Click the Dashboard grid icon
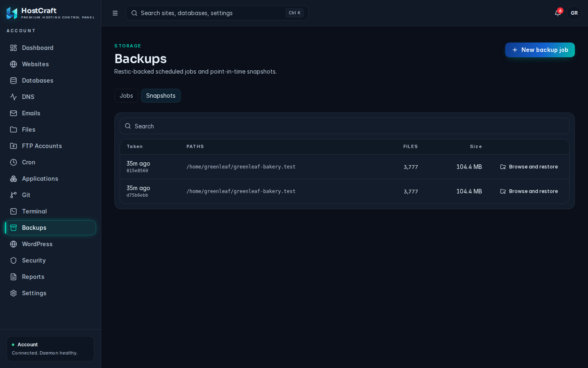588x368 pixels. (x=13, y=48)
